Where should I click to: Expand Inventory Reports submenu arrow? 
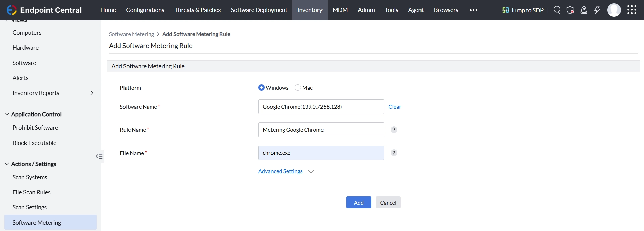coord(92,93)
